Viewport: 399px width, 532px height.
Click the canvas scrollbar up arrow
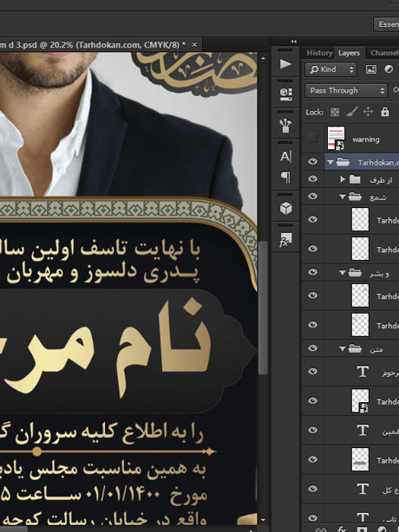pyautogui.click(x=263, y=58)
